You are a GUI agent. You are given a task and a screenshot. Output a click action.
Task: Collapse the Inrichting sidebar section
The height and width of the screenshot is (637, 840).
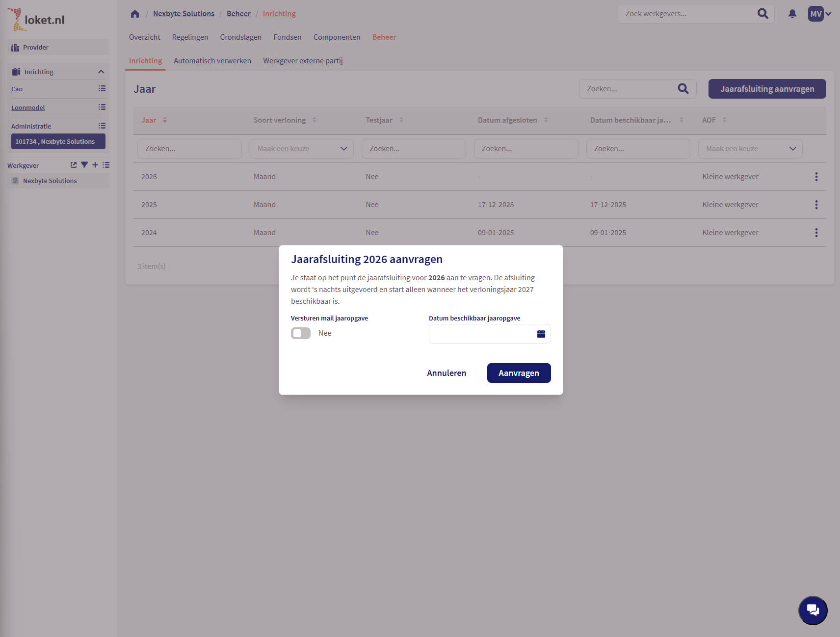[x=101, y=72]
